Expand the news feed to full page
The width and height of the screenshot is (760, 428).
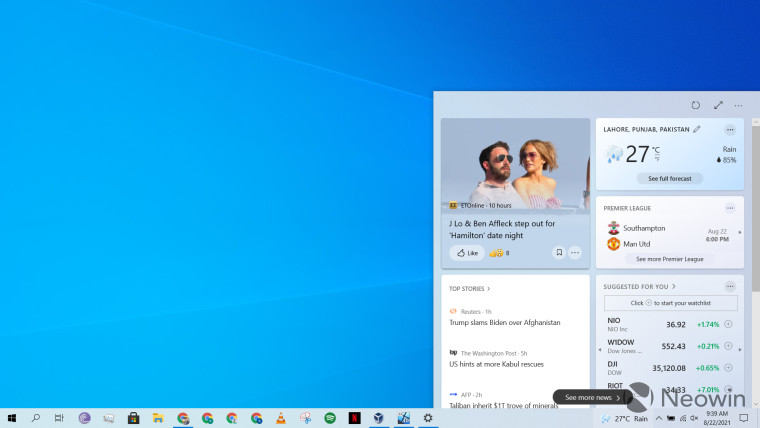point(718,105)
